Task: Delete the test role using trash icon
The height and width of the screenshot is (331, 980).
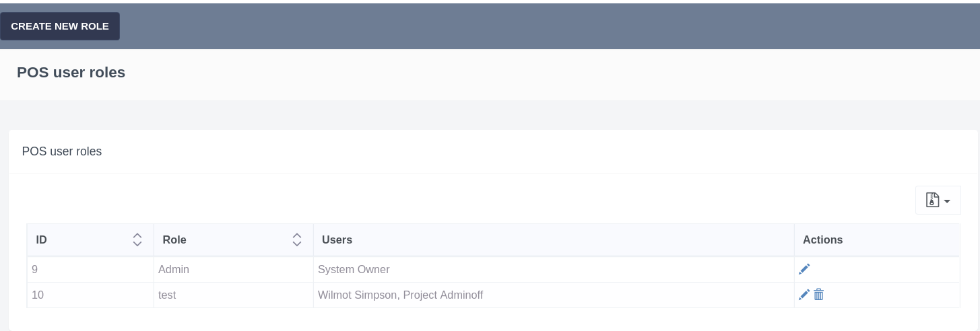Action: click(819, 295)
